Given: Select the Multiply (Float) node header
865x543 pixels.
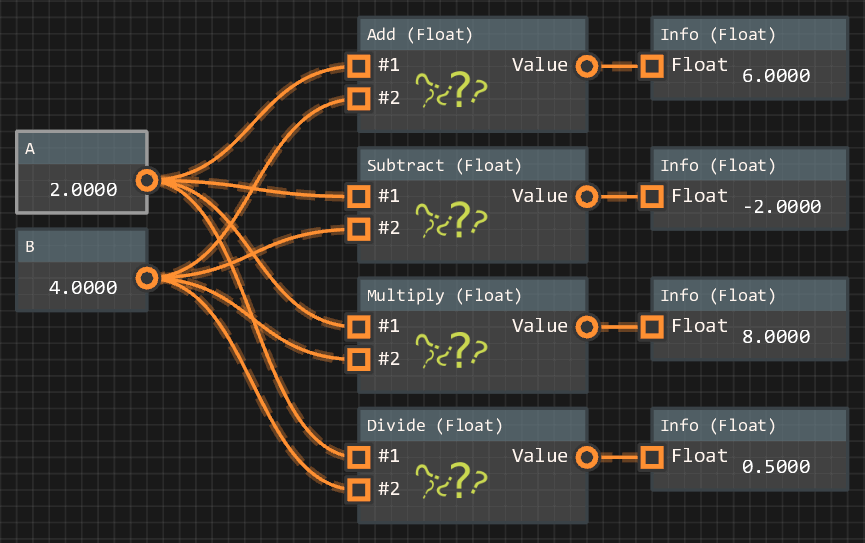Looking at the screenshot, I should pyautogui.click(x=472, y=295).
